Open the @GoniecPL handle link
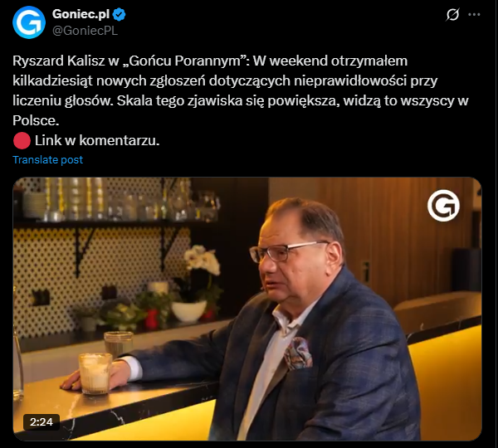498x448 pixels. [85, 31]
